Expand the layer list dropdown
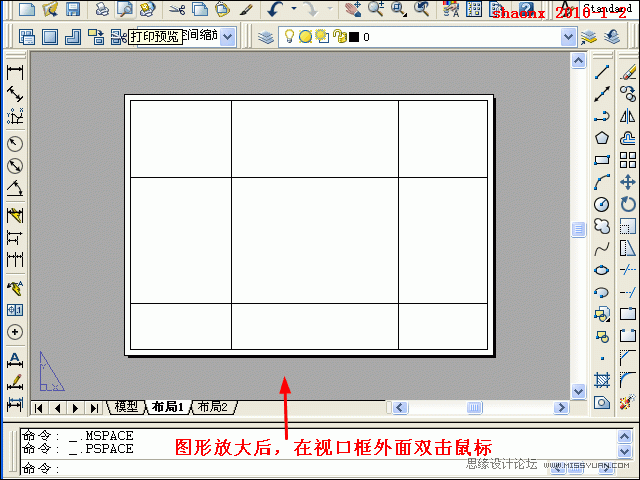640x480 pixels. click(x=568, y=37)
